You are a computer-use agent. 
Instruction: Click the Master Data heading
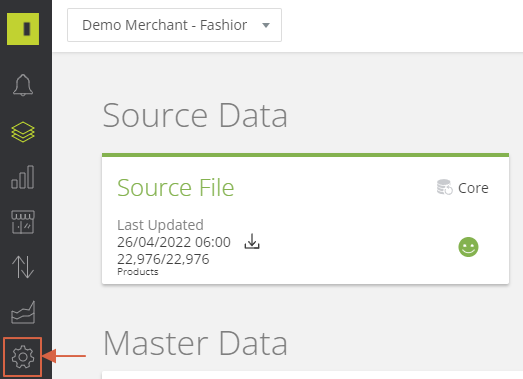point(195,343)
